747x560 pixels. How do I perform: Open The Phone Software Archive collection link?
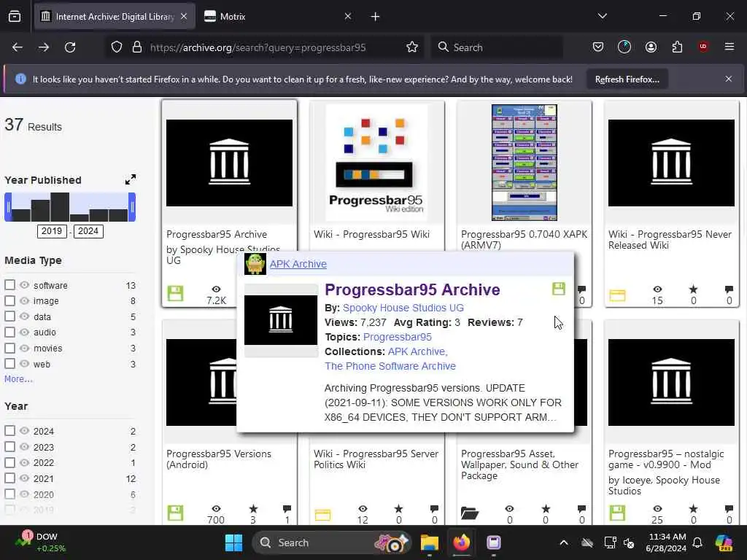pyautogui.click(x=390, y=366)
